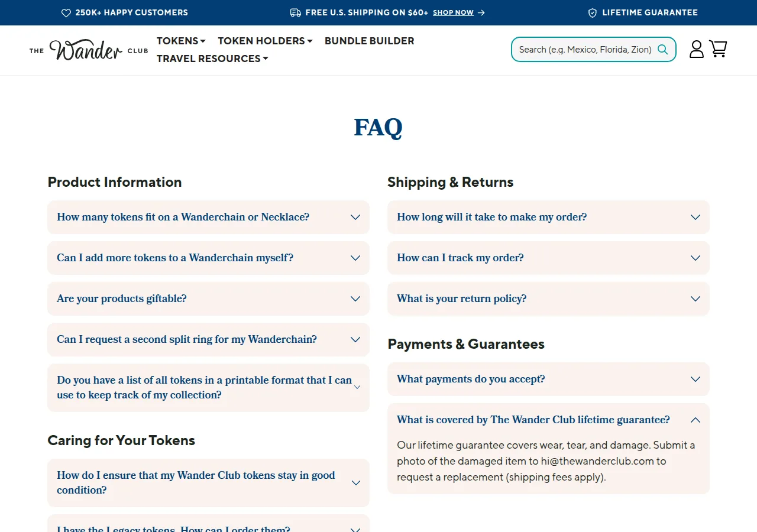
Task: Click the 'Lifetime Guarantee' banner text
Action: [650, 12]
